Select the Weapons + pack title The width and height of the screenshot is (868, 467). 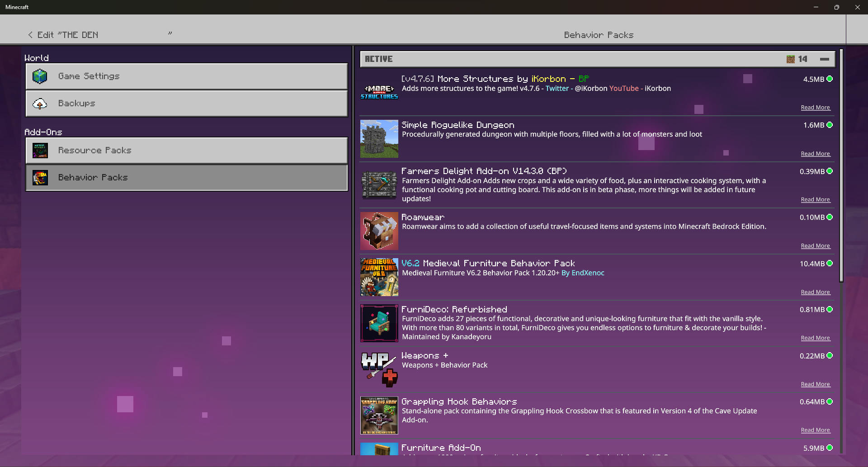tap(425, 356)
